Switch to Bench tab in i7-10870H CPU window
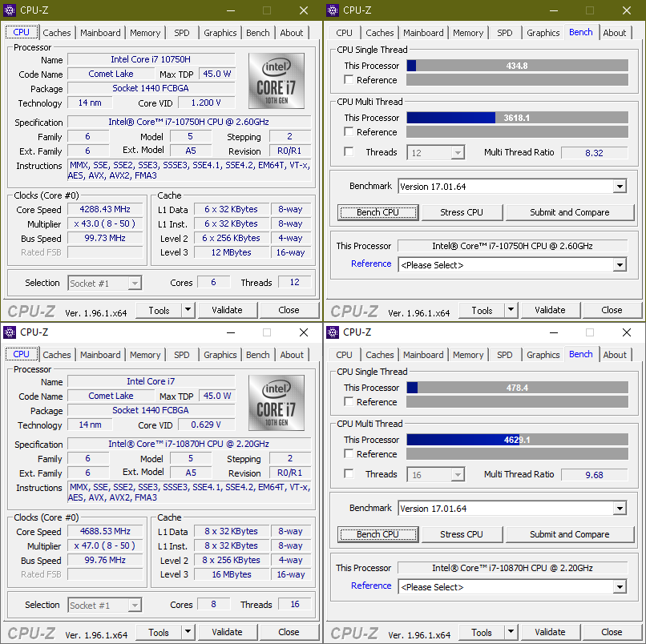Screen dimensions: 646x644 (x=258, y=355)
